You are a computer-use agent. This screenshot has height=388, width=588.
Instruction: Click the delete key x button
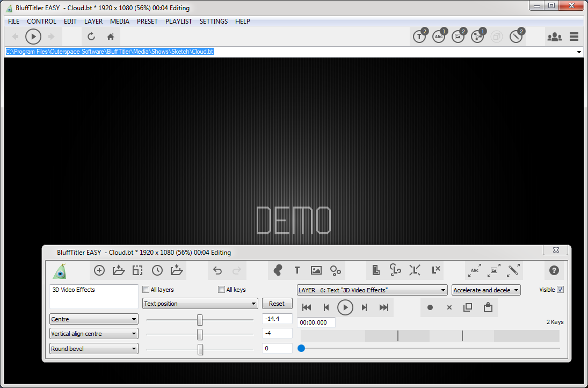point(449,308)
